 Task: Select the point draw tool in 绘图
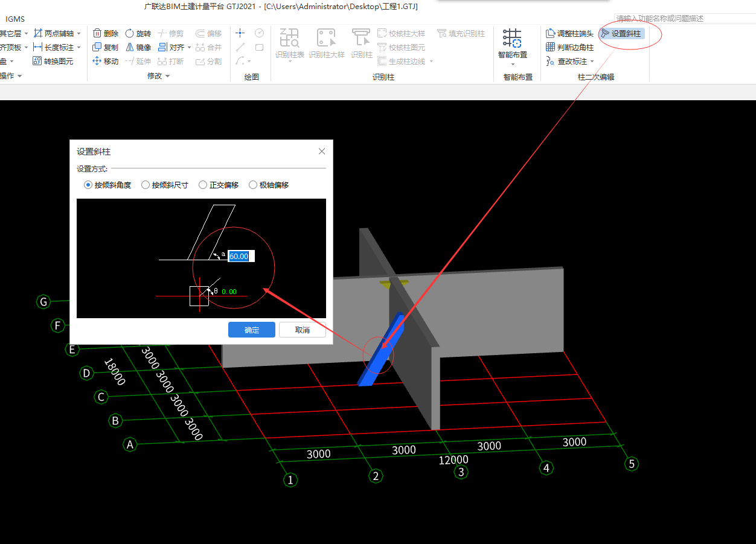(x=240, y=33)
